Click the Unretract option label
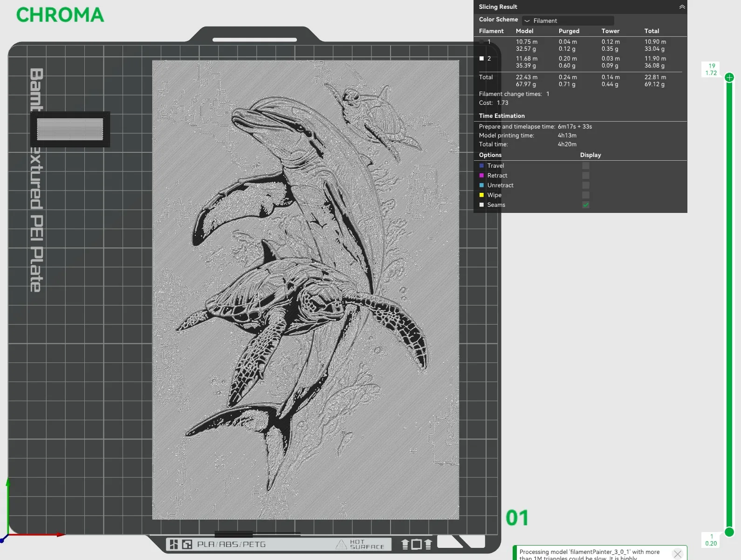The height and width of the screenshot is (560, 741). coord(500,185)
